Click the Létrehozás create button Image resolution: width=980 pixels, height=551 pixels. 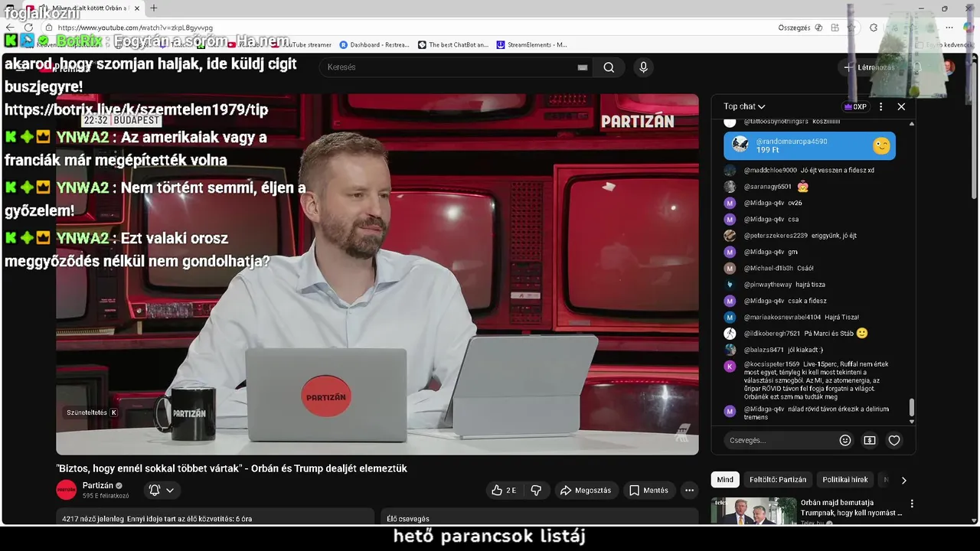(x=868, y=67)
